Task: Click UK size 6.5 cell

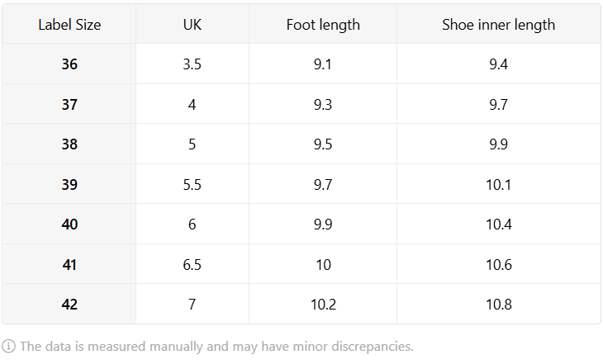Action: click(x=192, y=264)
